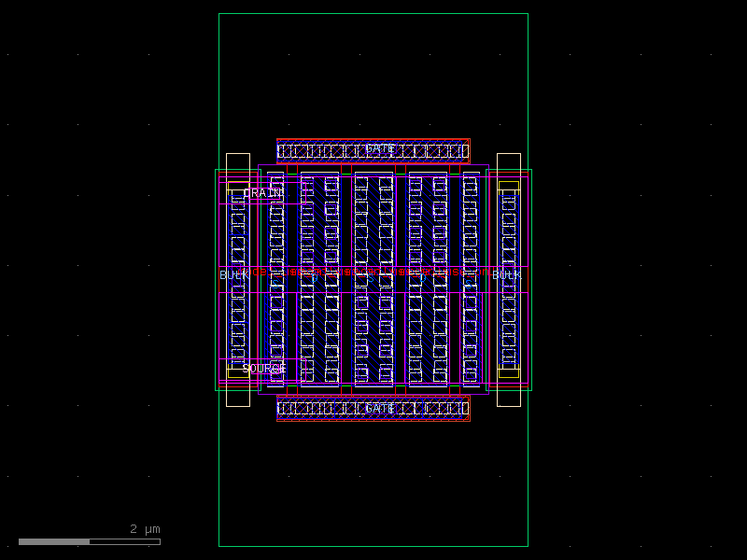Screen dimensions: 747x560
Task: Click the red device parameter text in the center
Action: (372, 273)
